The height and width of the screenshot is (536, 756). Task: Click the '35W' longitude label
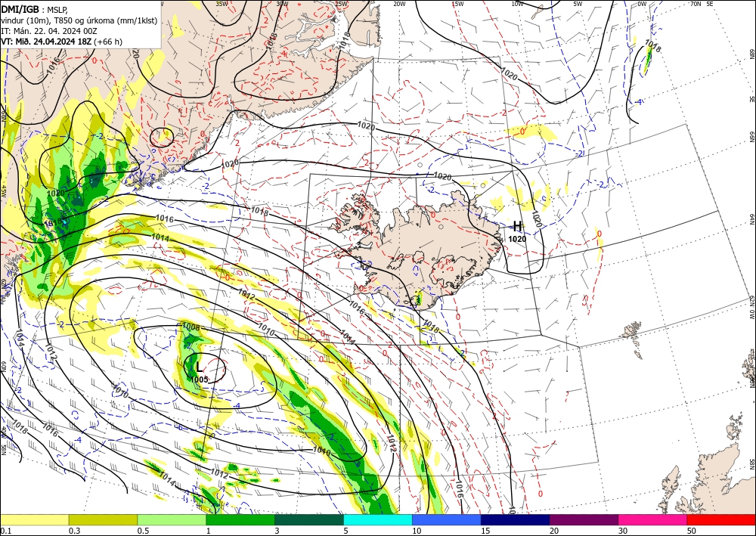click(x=222, y=4)
